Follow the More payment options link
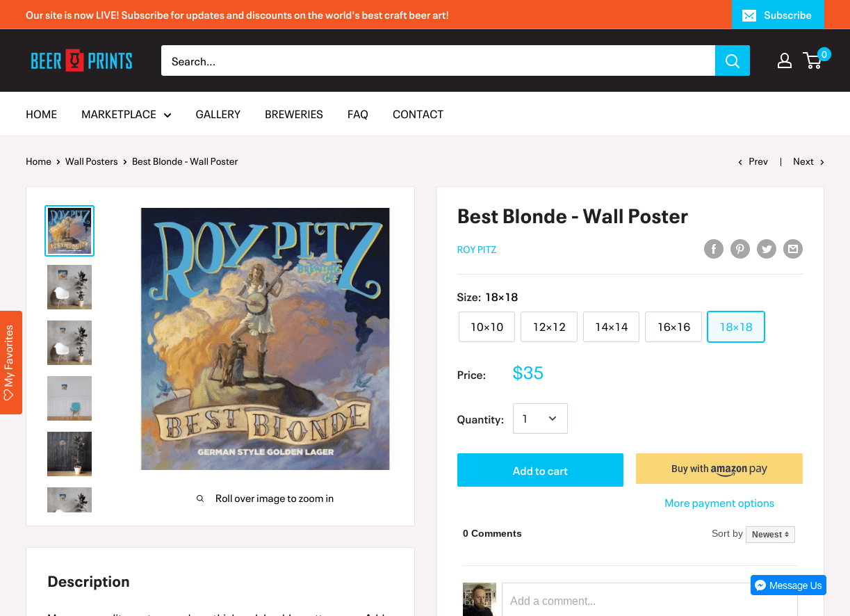The height and width of the screenshot is (616, 850). click(719, 503)
